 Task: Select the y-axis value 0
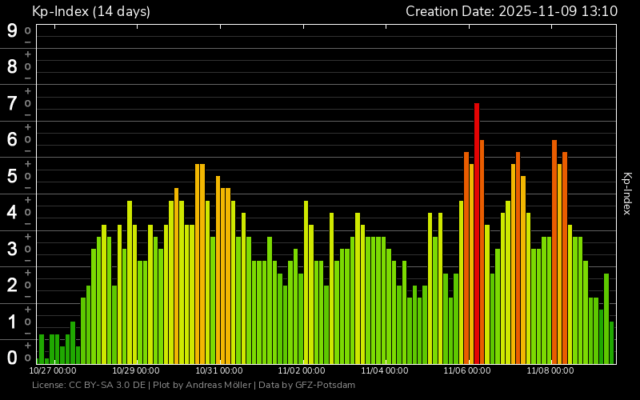pyautogui.click(x=12, y=357)
